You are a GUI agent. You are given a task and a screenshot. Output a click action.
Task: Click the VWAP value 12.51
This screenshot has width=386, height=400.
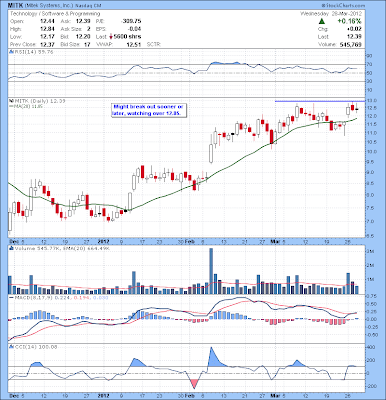[x=135, y=44]
